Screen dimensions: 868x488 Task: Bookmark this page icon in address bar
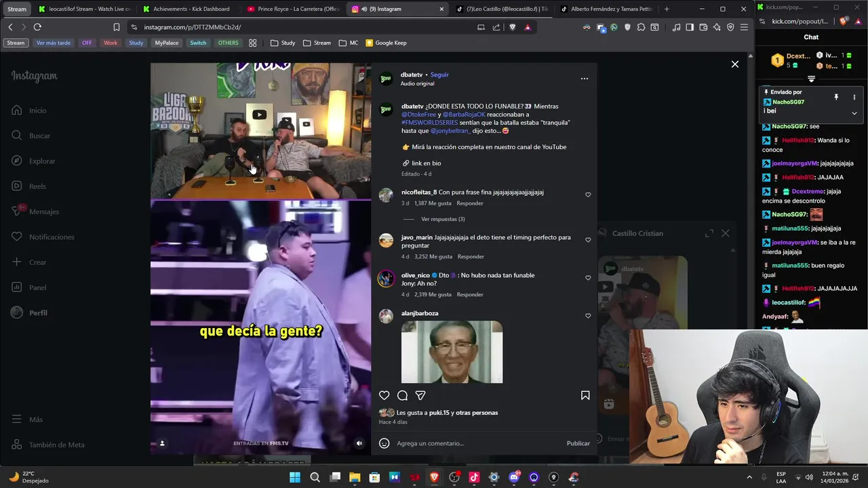(x=117, y=27)
